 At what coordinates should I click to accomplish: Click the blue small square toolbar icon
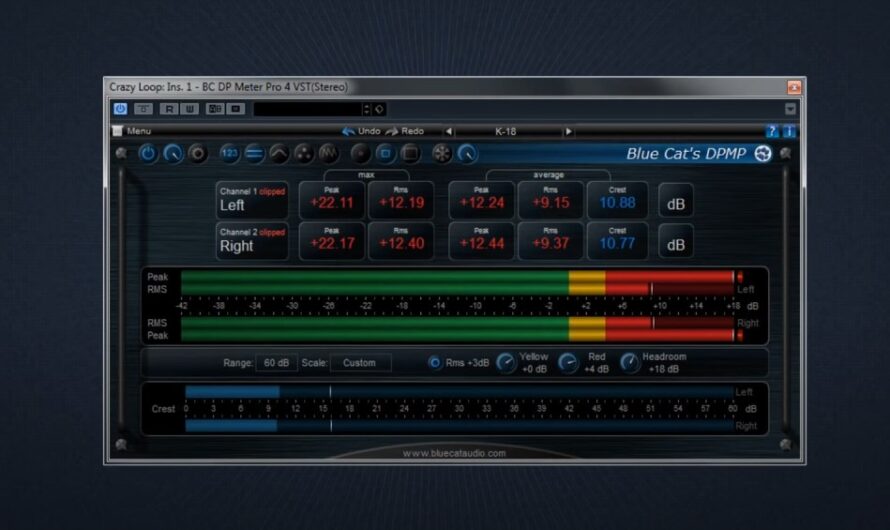pos(385,153)
